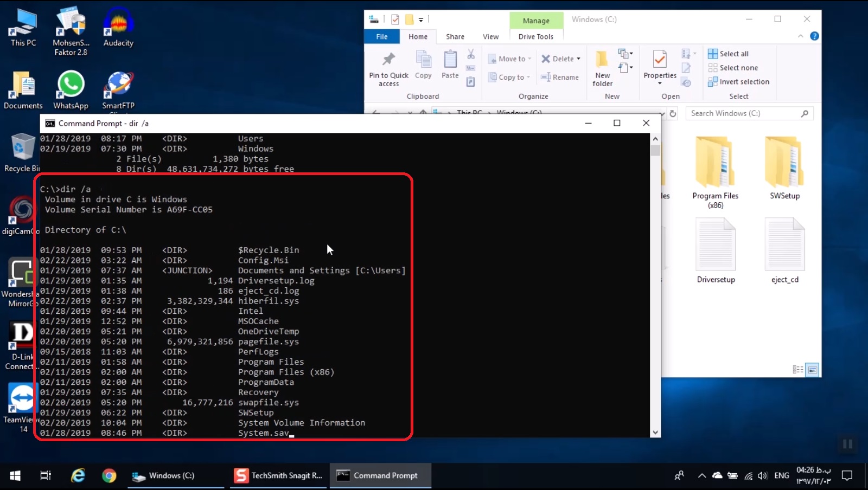Switch to the View tab

(x=490, y=36)
